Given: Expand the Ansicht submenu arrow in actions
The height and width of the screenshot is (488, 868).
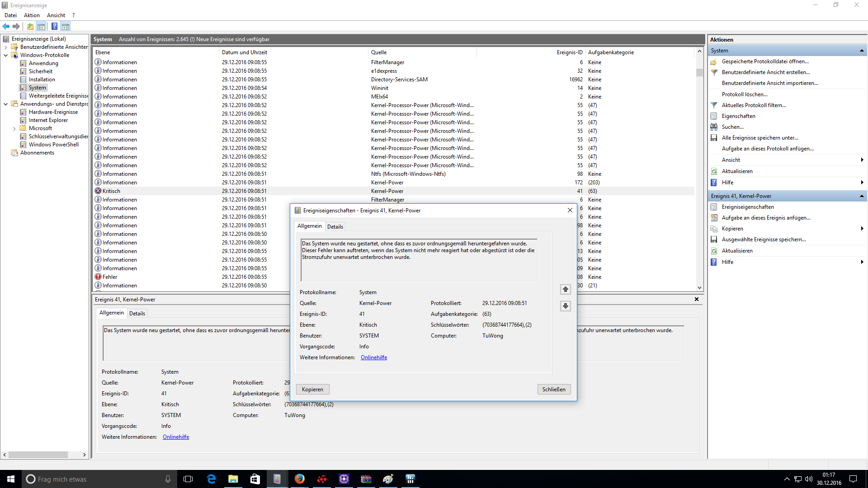Looking at the screenshot, I should [862, 160].
